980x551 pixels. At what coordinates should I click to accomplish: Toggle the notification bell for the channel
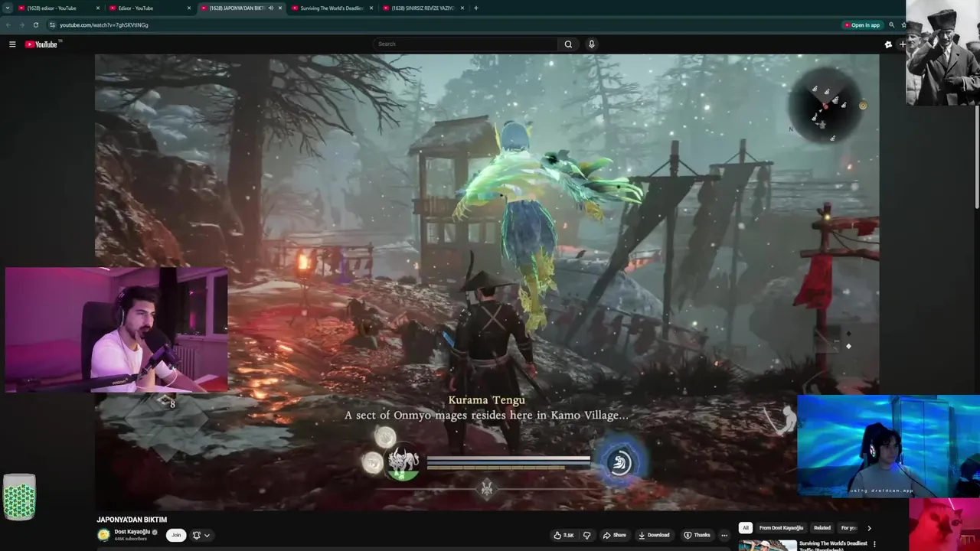coord(197,536)
